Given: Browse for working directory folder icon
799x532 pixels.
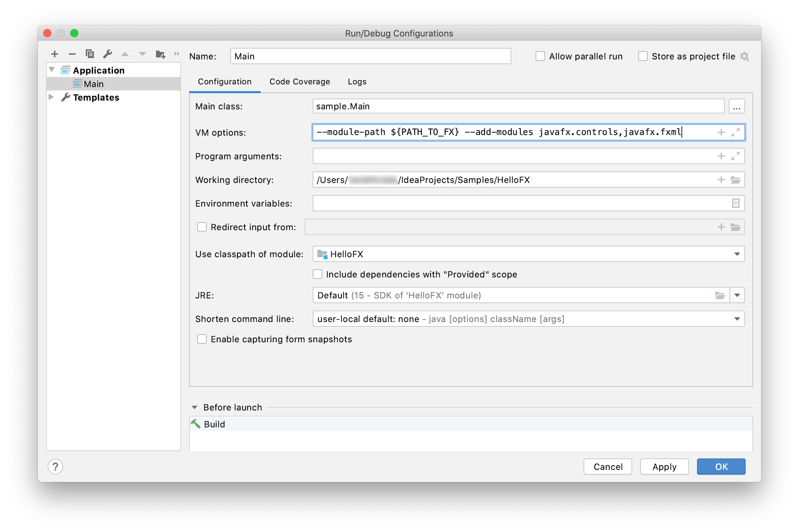Looking at the screenshot, I should click(x=735, y=180).
